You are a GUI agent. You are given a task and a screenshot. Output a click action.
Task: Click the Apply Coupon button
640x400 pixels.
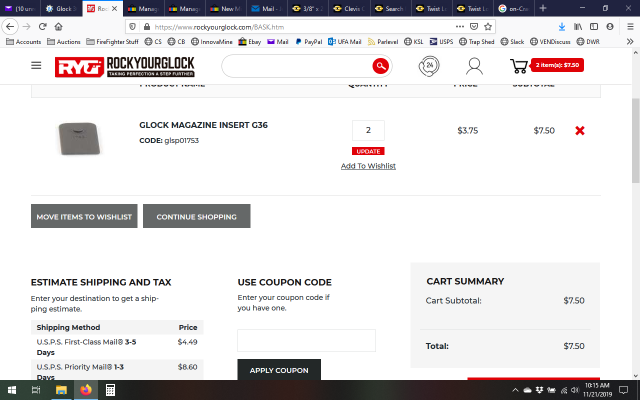279,370
